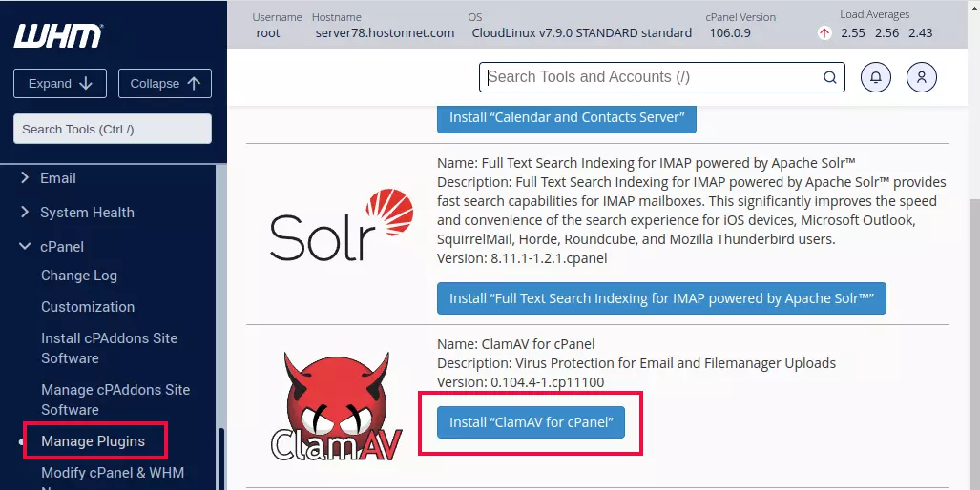Click the ClamAV logo image
Viewport: 980px width, 490px height.
(x=338, y=406)
